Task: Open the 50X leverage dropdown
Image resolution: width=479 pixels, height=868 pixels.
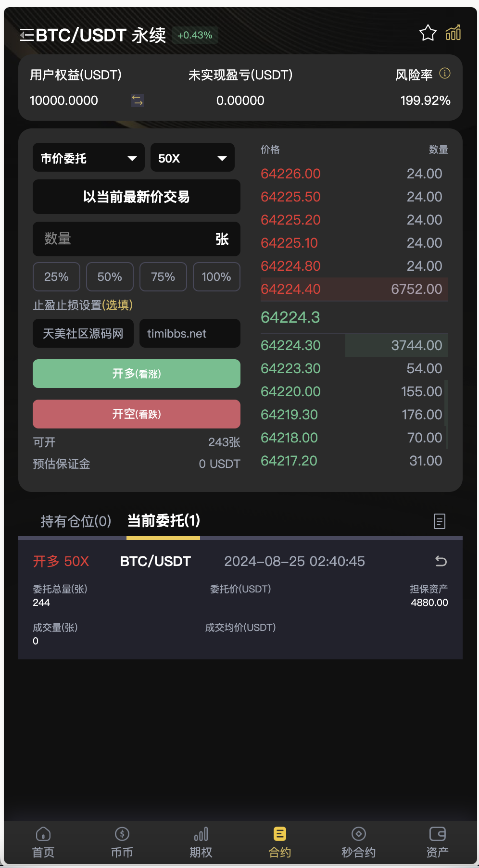Action: (192, 158)
